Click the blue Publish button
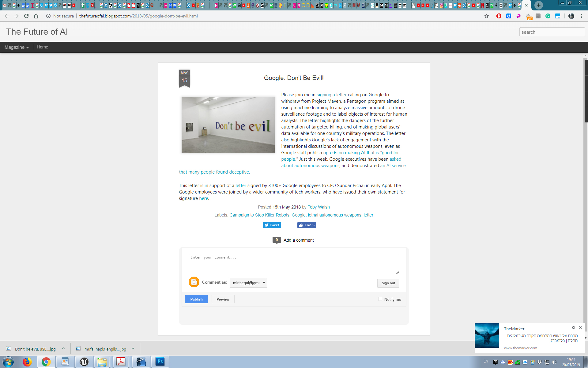Viewport: 588px width, 368px height. point(196,299)
